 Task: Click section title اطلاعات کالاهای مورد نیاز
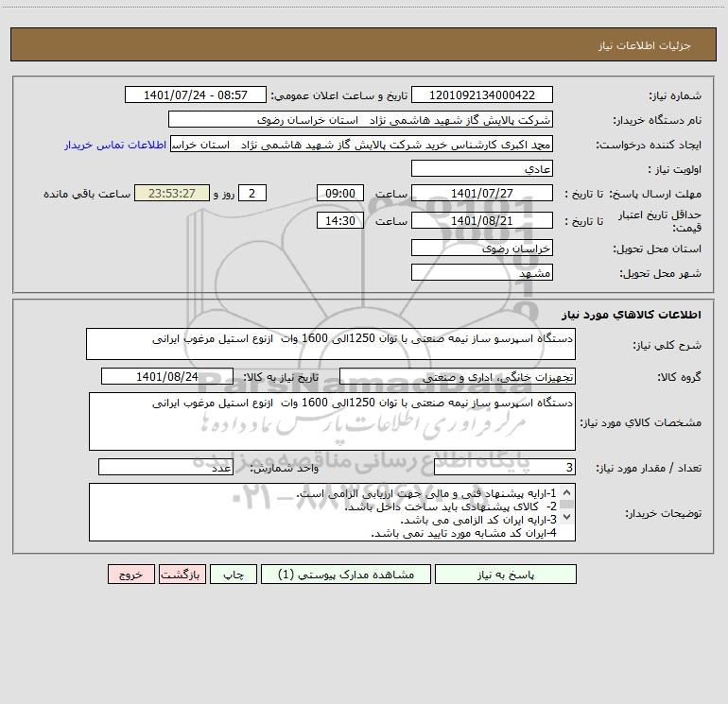632,315
